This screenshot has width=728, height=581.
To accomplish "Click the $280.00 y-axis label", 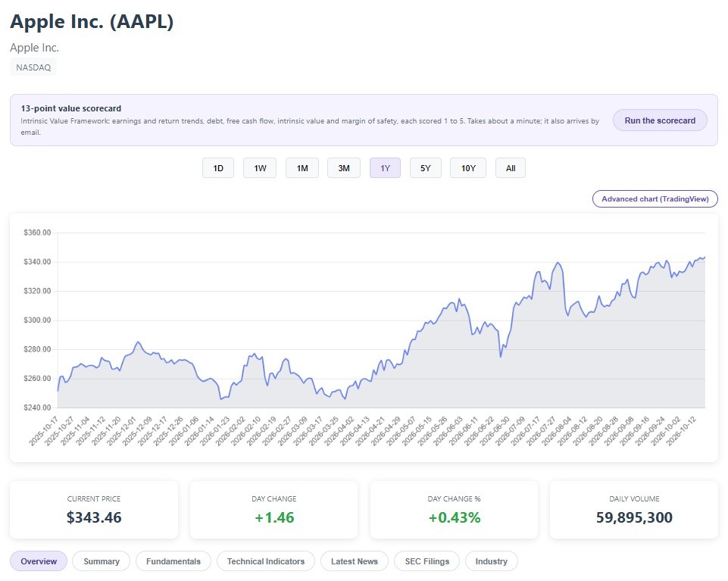I will tap(37, 349).
